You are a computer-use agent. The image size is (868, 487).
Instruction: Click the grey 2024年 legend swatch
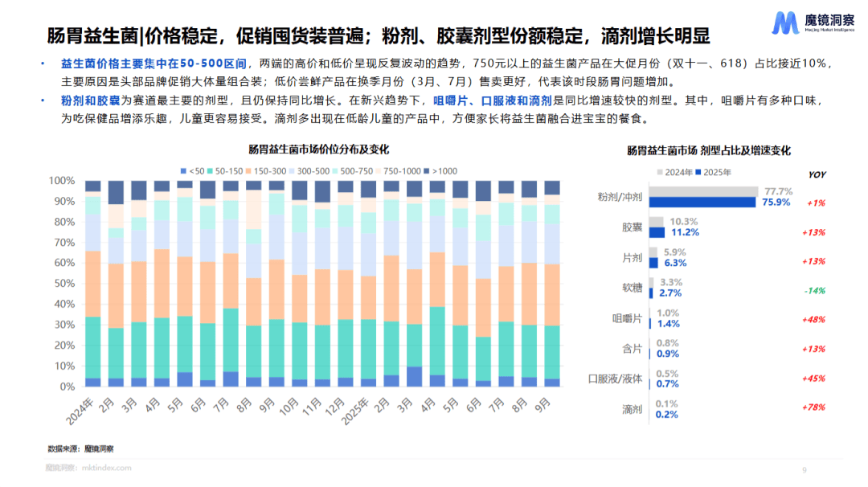tap(659, 172)
